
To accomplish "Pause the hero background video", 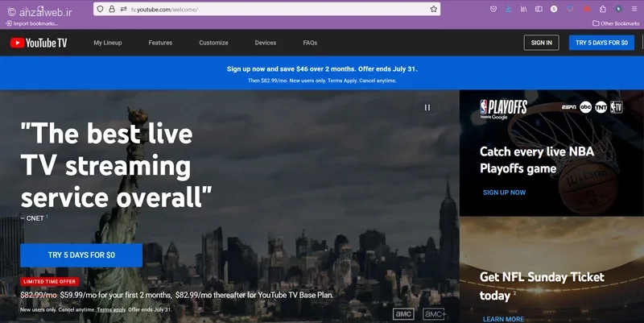I will (427, 108).
